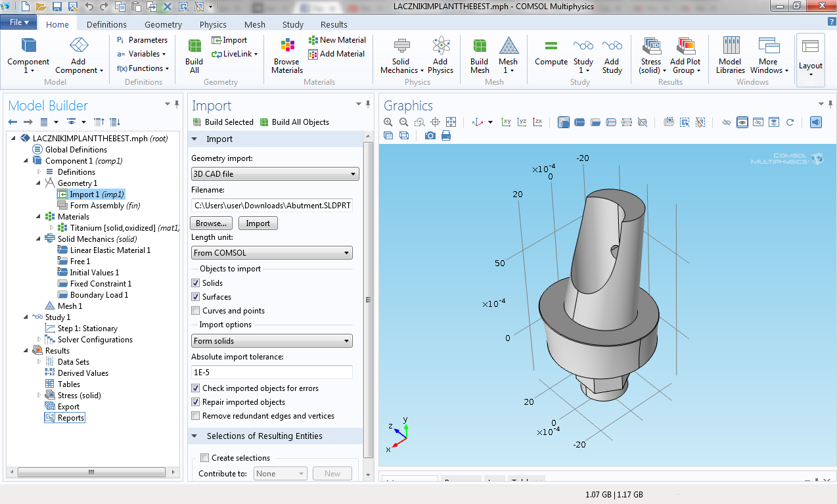Image resolution: width=837 pixels, height=504 pixels.
Task: Click the Absolute import tolerance field
Action: pyautogui.click(x=272, y=373)
